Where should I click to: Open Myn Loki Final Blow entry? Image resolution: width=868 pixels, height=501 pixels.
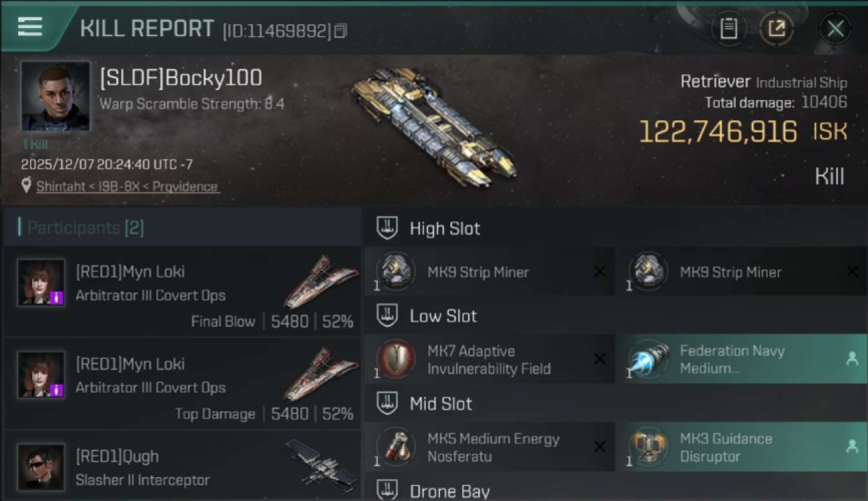182,291
